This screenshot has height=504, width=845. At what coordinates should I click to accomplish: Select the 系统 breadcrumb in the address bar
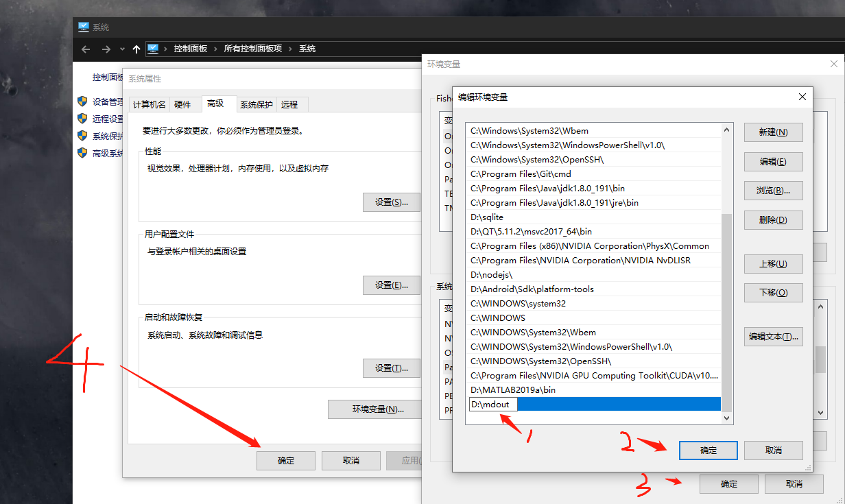[x=307, y=49]
